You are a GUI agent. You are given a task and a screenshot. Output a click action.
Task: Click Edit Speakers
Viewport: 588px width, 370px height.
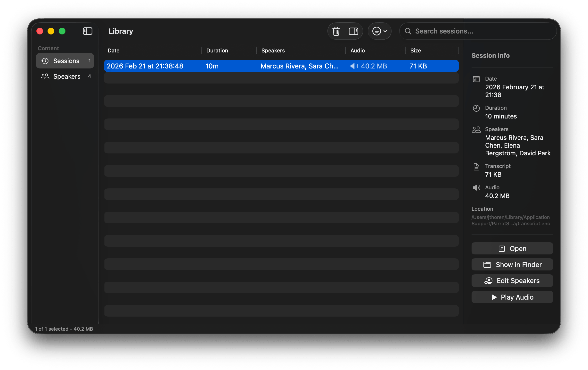512,281
